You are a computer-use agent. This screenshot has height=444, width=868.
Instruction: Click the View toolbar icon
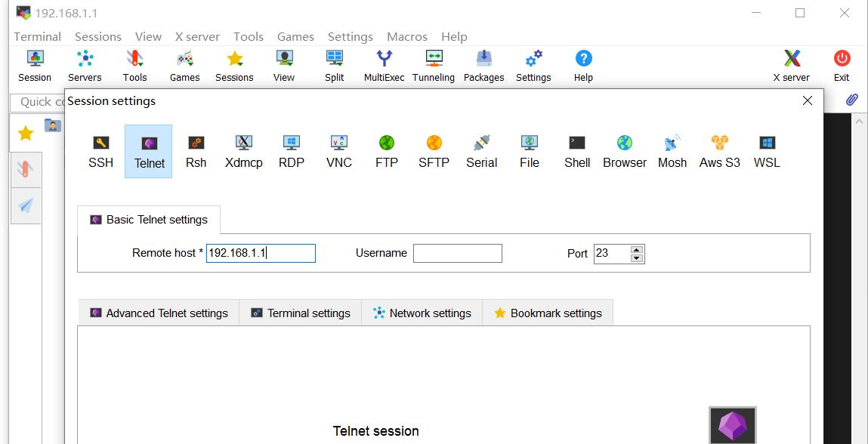point(284,66)
